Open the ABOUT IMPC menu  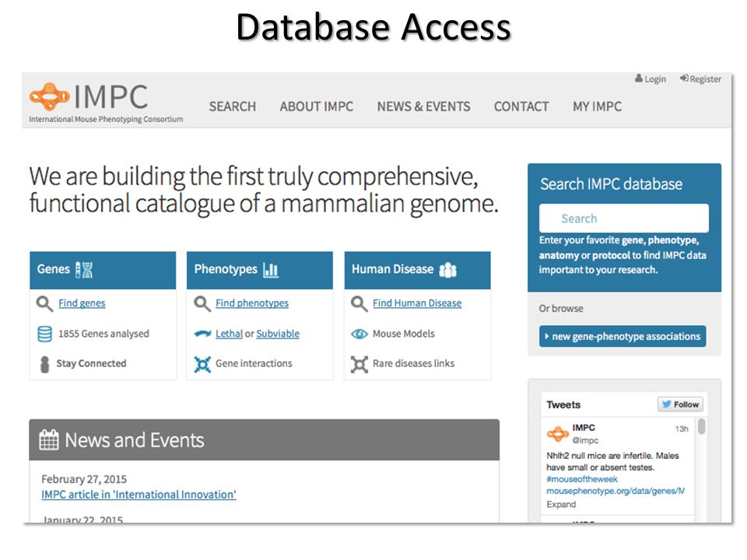pos(317,107)
